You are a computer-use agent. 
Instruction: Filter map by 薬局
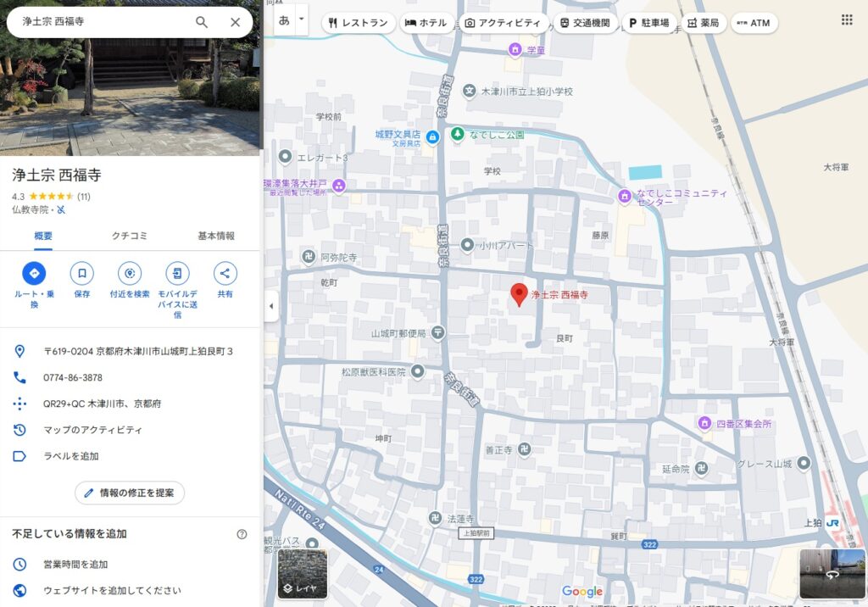pos(703,23)
